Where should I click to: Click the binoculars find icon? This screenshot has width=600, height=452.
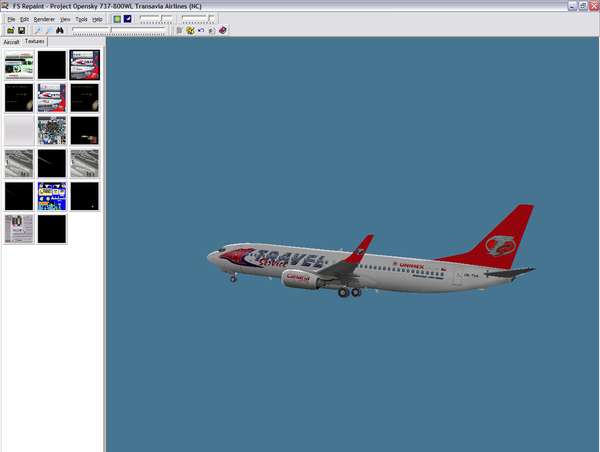[x=60, y=30]
